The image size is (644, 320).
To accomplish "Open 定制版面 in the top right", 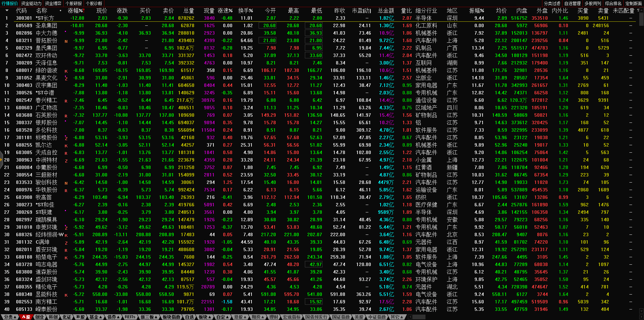I will 633,3.
